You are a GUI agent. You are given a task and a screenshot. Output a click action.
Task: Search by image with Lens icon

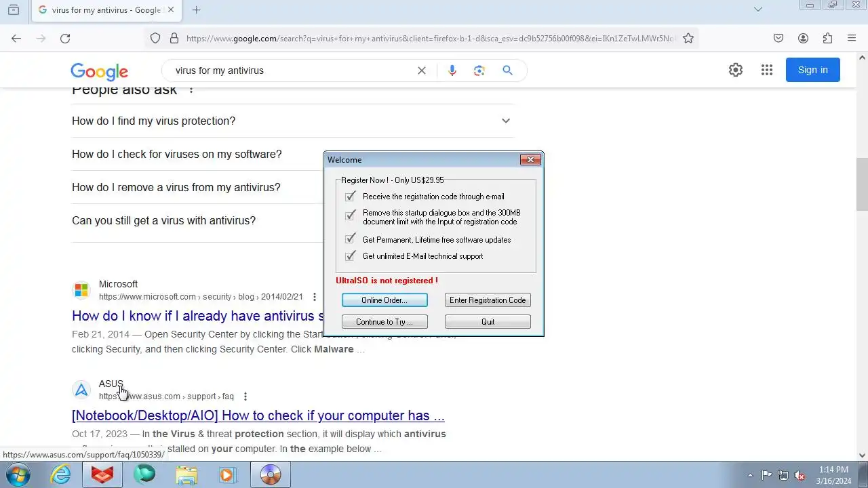479,70
